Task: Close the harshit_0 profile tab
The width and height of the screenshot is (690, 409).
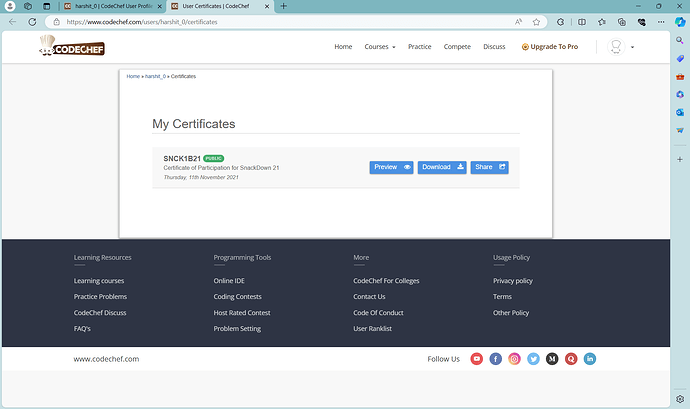Action: [159, 6]
